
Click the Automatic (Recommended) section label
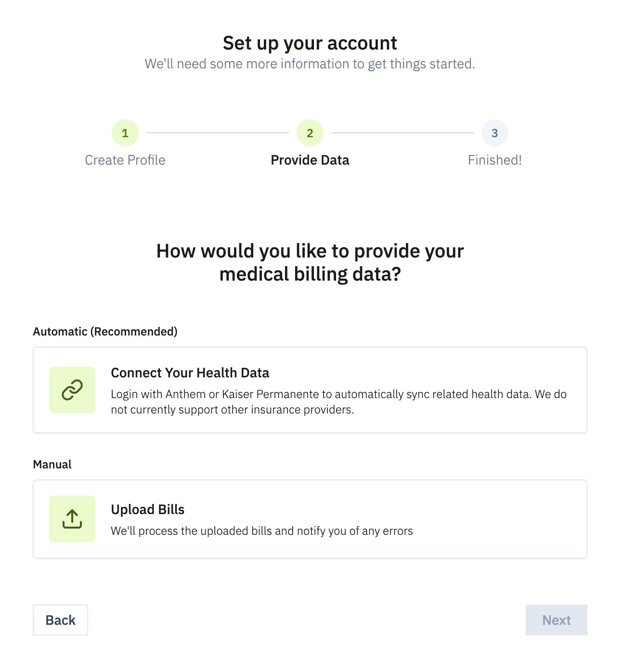pyautogui.click(x=105, y=332)
